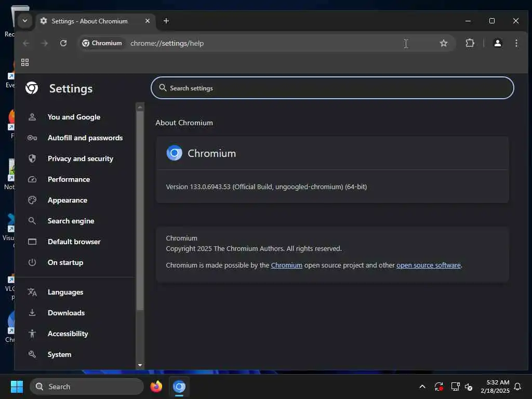Open the apps grid icon in bookmarks bar
The image size is (532, 399).
[x=25, y=62]
